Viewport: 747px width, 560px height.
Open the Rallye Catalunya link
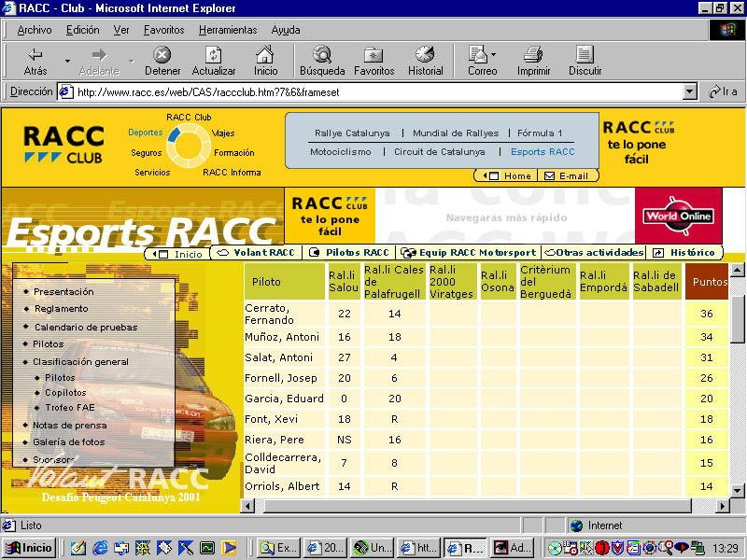(x=352, y=133)
